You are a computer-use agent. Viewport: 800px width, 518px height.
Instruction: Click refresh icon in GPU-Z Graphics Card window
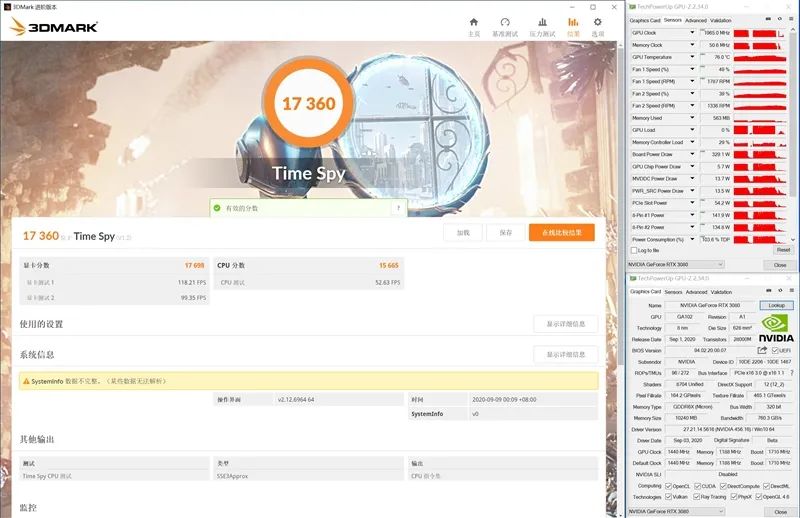(x=780, y=290)
